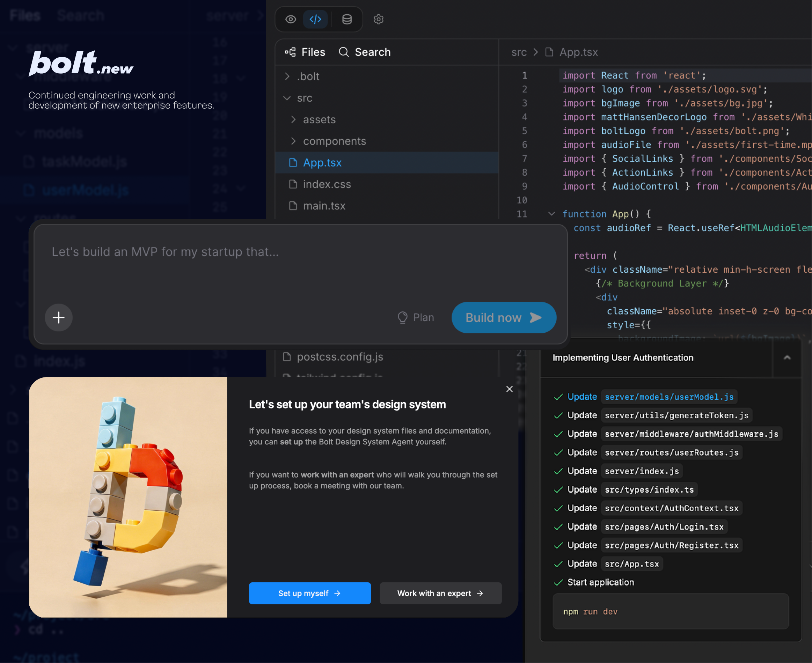812x663 pixels.
Task: Switch to the Search tab
Action: [364, 52]
